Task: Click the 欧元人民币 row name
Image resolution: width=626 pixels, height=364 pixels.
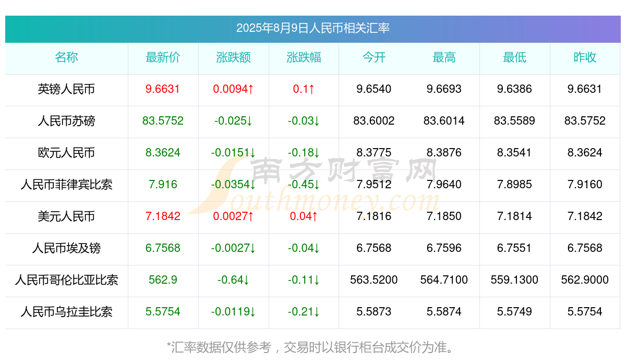Action: point(66,153)
